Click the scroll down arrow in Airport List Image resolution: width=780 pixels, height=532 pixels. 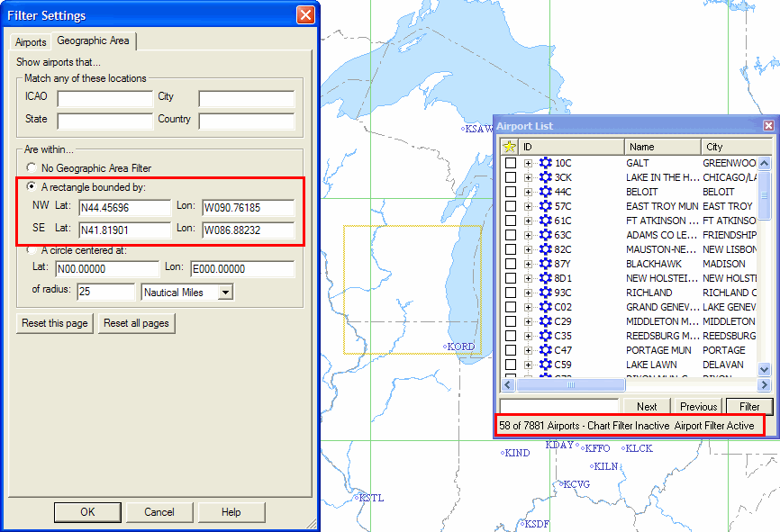(764, 369)
